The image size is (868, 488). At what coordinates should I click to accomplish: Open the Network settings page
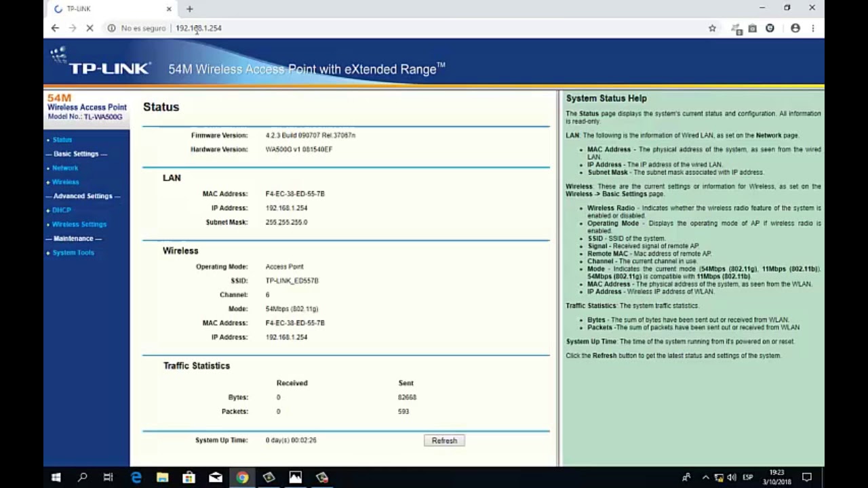pos(65,168)
